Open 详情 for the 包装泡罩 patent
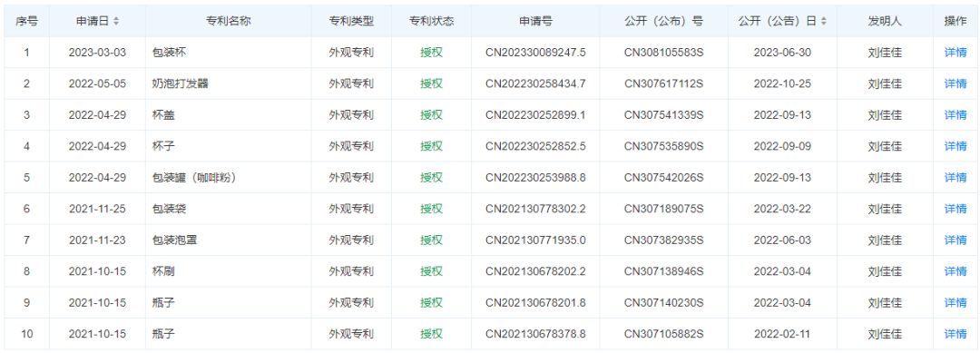 (955, 240)
